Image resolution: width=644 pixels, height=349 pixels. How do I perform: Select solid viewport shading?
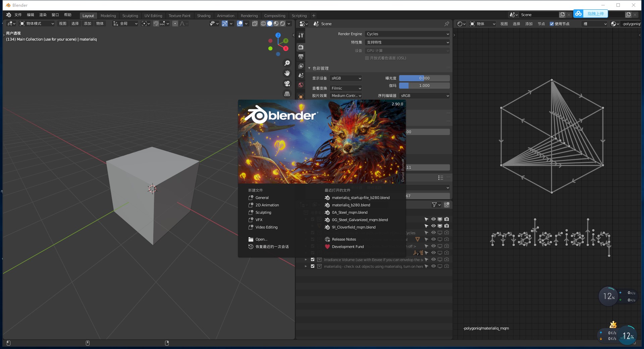270,23
